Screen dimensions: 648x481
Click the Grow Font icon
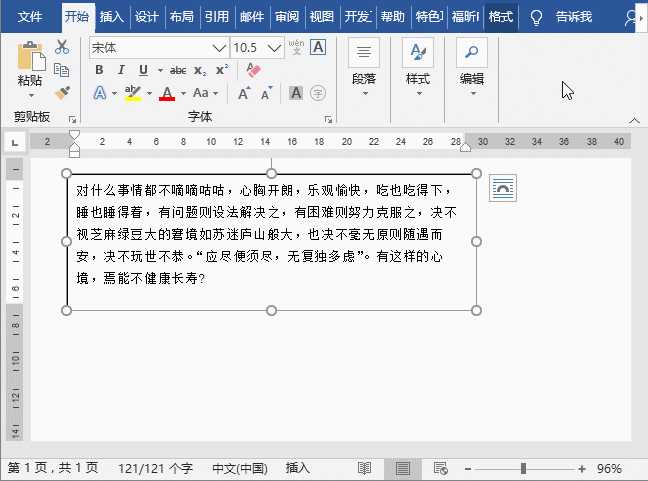tap(241, 93)
